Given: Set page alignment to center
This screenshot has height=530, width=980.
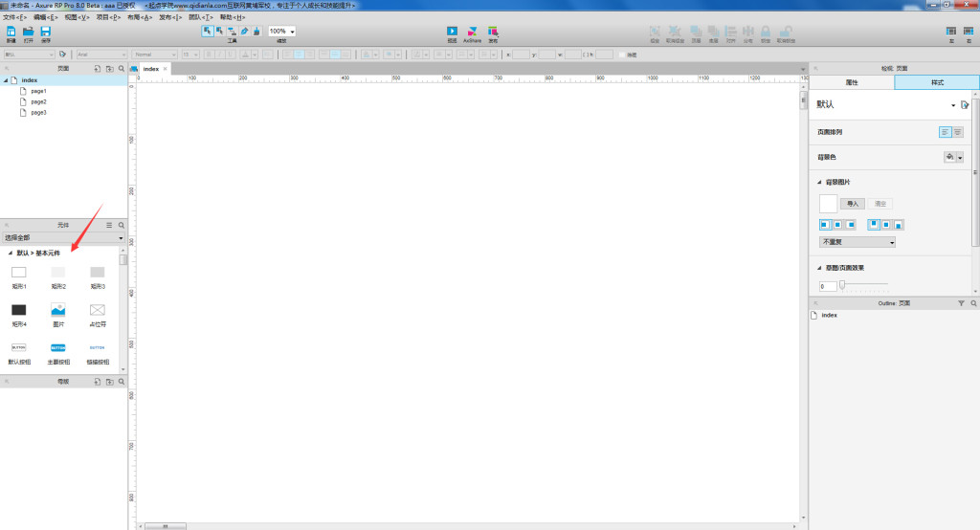Looking at the screenshot, I should pyautogui.click(x=957, y=132).
